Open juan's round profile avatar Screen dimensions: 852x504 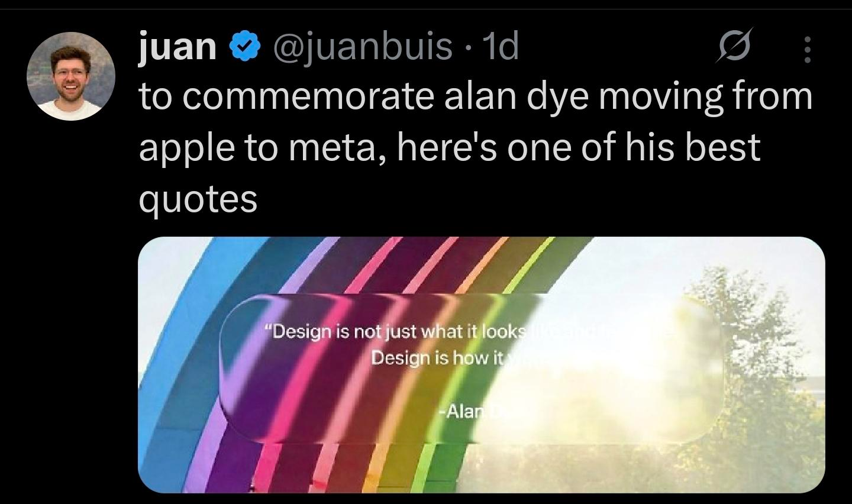[x=71, y=76]
